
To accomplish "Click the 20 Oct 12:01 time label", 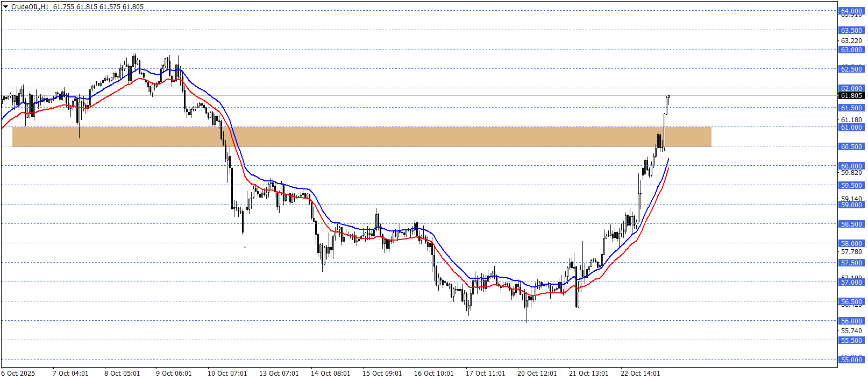I will point(537,374).
